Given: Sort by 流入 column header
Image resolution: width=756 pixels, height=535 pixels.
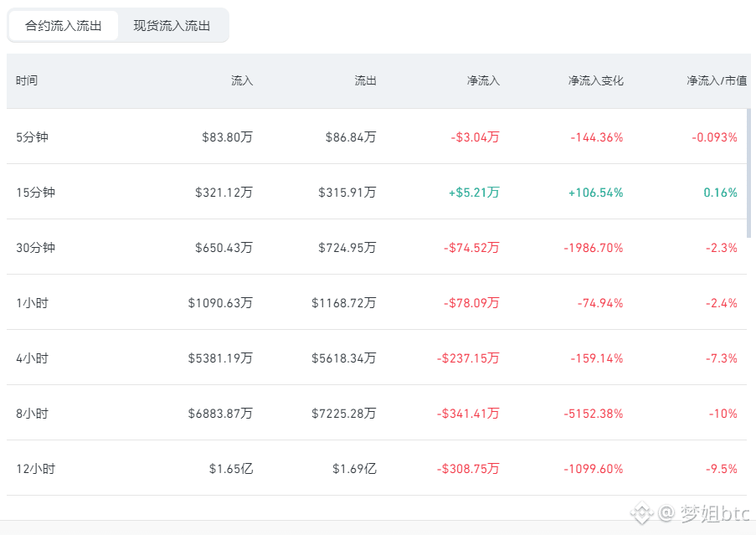Looking at the screenshot, I should (242, 80).
